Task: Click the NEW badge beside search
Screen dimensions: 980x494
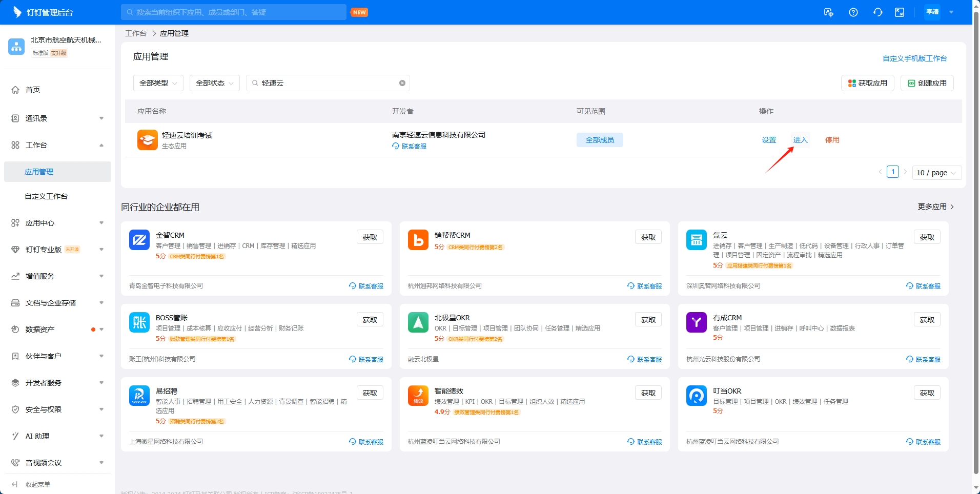Action: pyautogui.click(x=359, y=12)
